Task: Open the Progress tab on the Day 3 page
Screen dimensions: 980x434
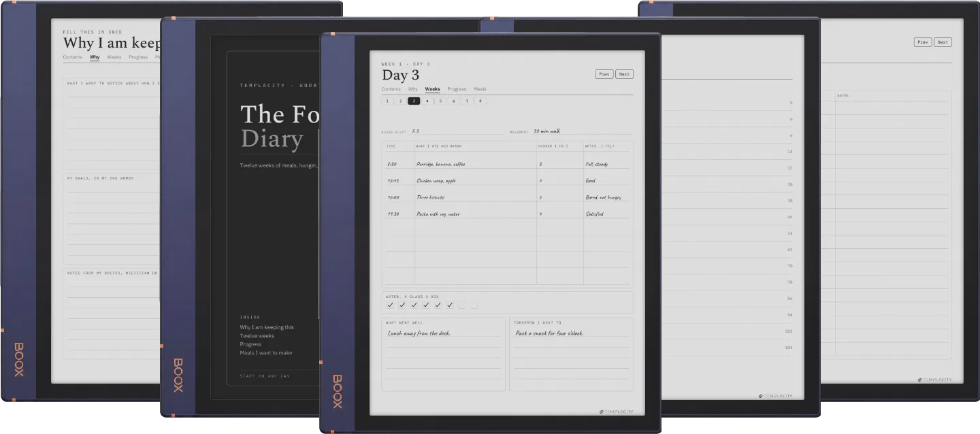Action: pyautogui.click(x=457, y=89)
